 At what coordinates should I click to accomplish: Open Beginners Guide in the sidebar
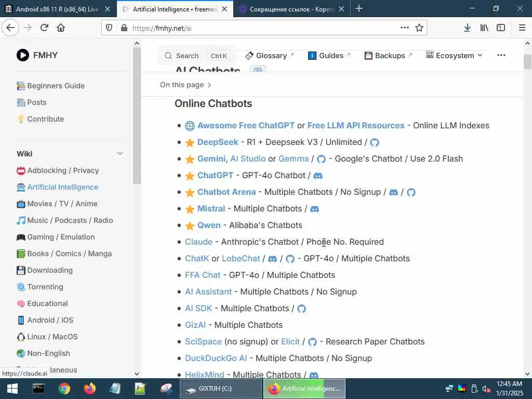pos(51,86)
